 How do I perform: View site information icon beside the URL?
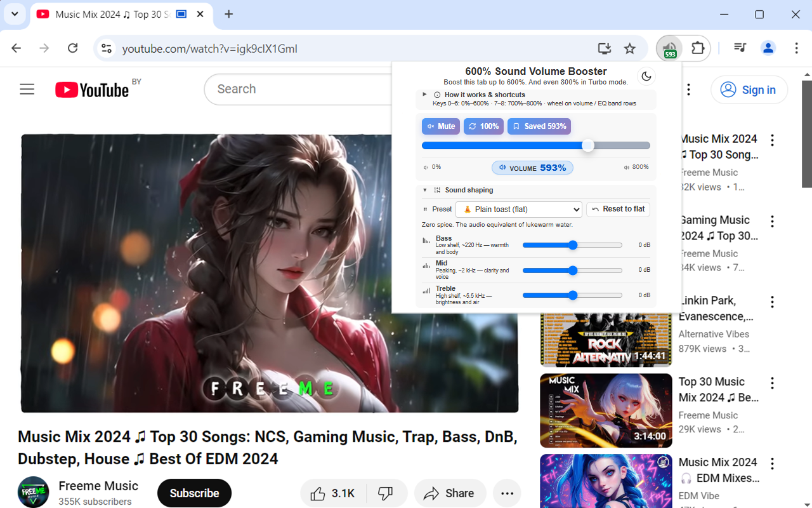tap(107, 48)
